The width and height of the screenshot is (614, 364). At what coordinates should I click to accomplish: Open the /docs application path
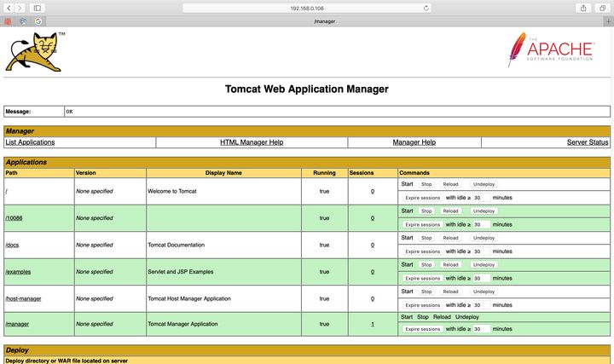[12, 245]
